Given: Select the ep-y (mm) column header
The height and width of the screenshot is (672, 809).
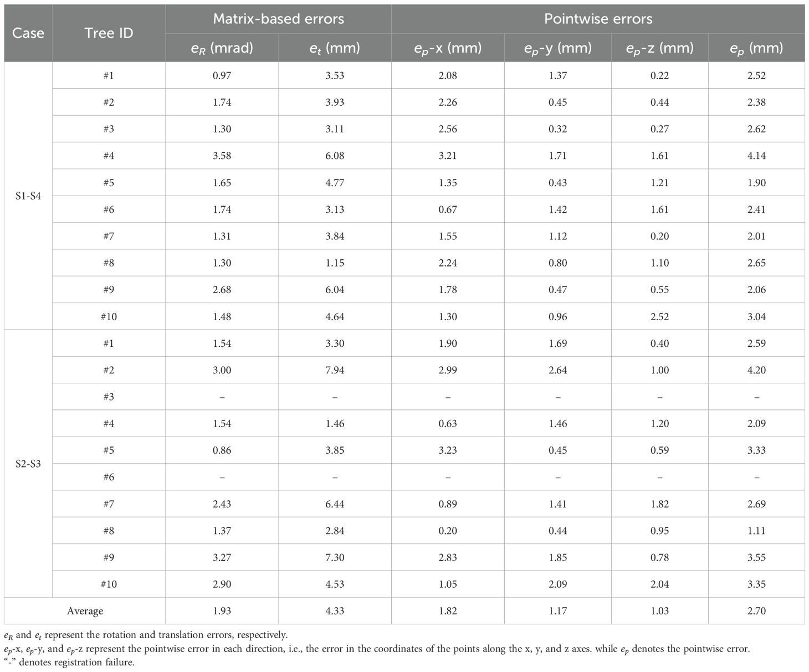Looking at the screenshot, I should 557,48.
